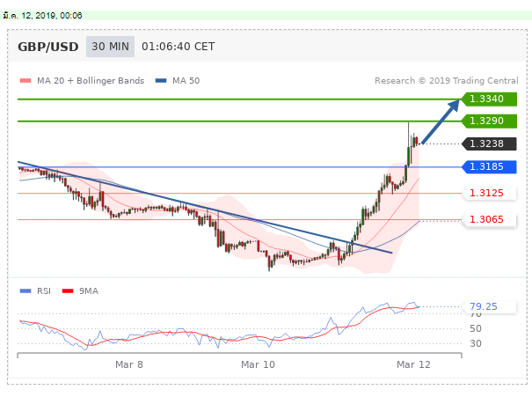Click the RSI 50 axis label
The width and height of the screenshot is (532, 397).
tap(476, 328)
